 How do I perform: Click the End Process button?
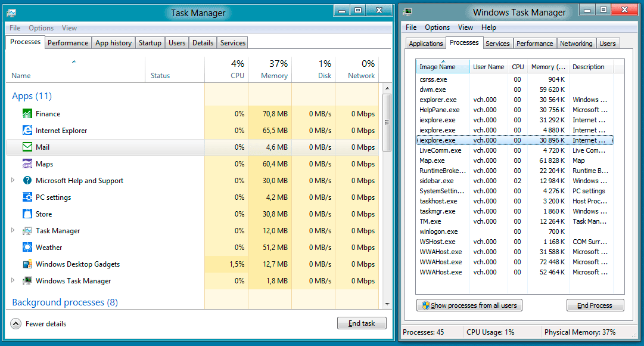[595, 305]
